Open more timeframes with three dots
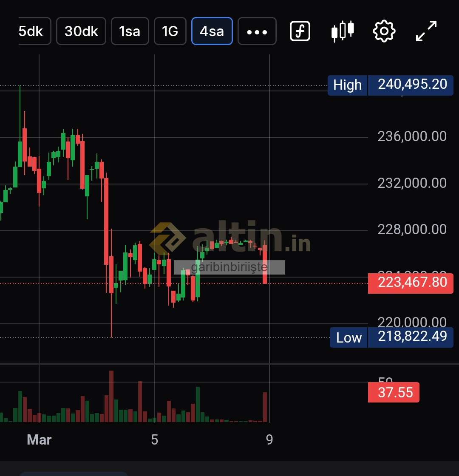This screenshot has width=459, height=476. pos(257,31)
